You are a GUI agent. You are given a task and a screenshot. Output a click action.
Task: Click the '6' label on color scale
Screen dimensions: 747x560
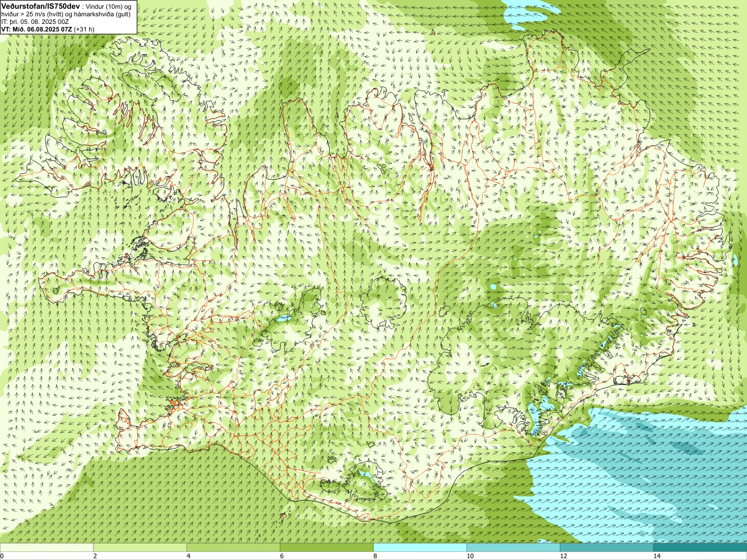[x=281, y=556]
